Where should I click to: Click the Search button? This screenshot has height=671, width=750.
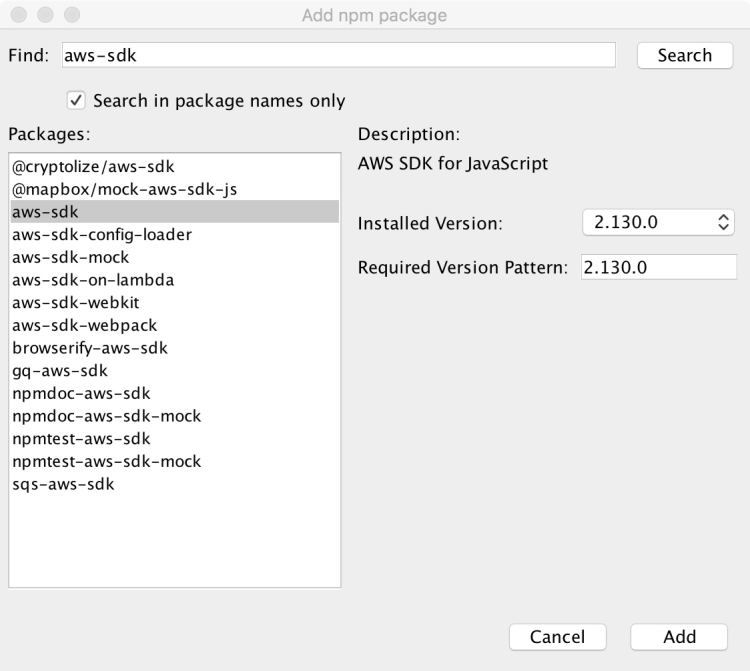684,55
